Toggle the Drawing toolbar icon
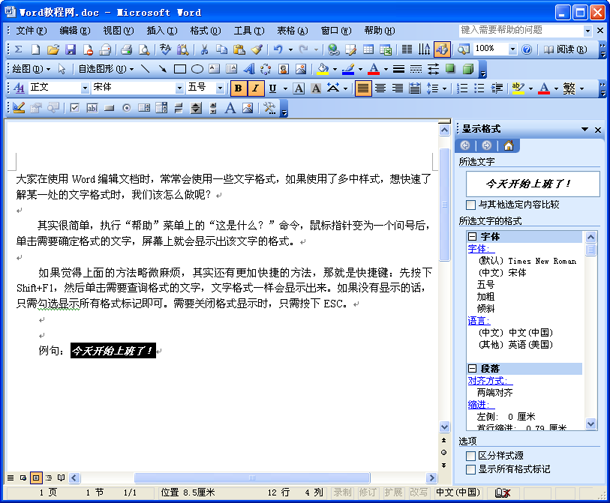 442,49
